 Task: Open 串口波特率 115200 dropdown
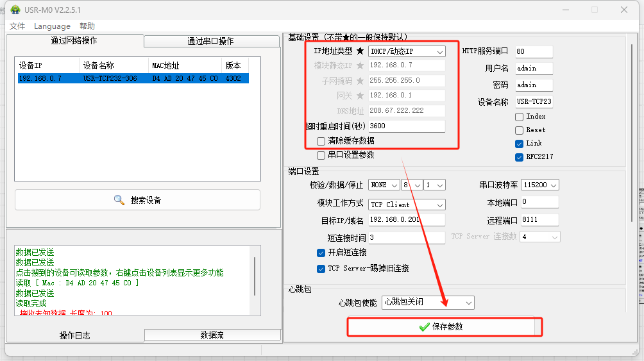(539, 185)
